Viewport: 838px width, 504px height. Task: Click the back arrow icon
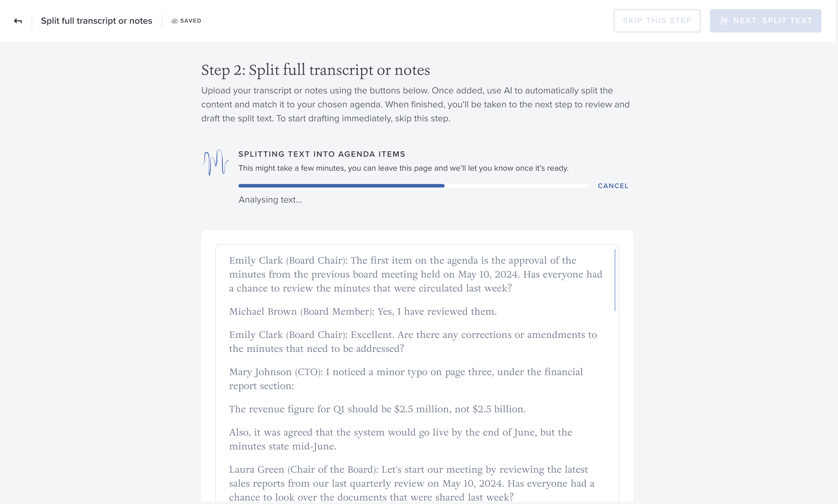(x=18, y=21)
